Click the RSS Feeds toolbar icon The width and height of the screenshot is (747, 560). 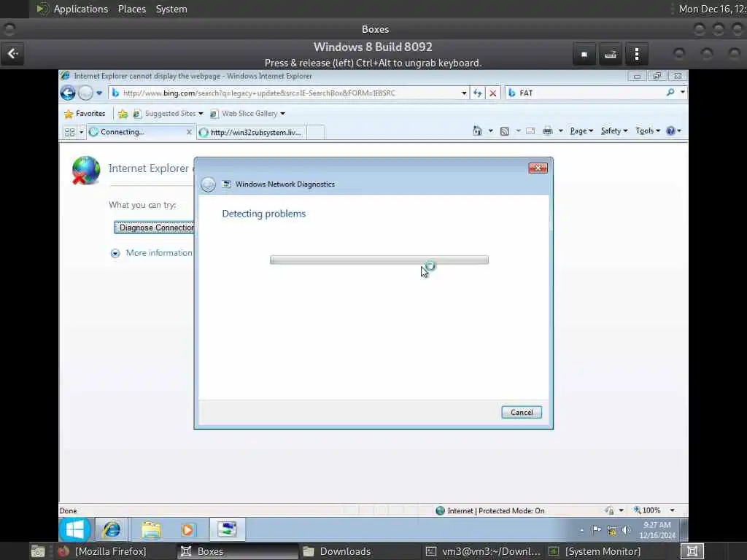click(505, 131)
